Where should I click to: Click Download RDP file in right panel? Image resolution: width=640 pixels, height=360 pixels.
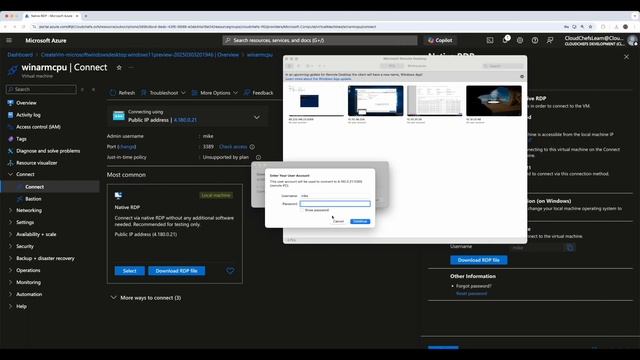point(479,260)
